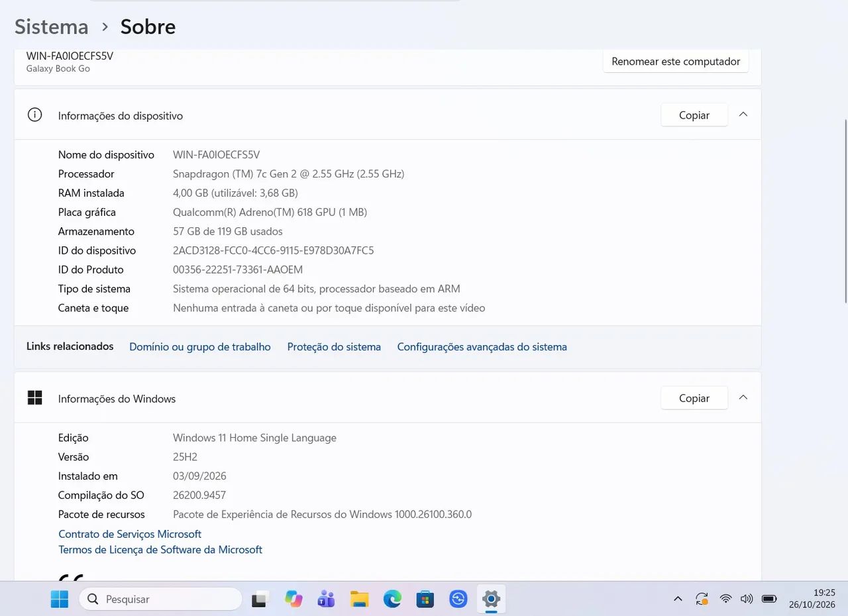Open the Wi-Fi network tray icon
848x616 pixels.
[x=725, y=599]
